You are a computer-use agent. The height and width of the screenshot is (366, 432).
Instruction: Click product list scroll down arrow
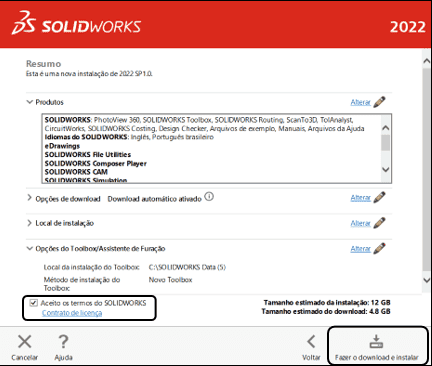click(x=386, y=169)
